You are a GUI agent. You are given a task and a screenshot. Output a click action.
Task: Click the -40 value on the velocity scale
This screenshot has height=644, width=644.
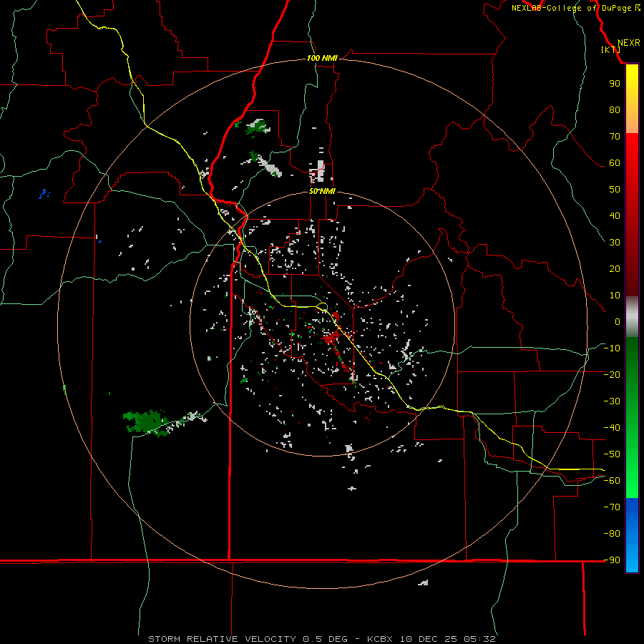coord(612,428)
